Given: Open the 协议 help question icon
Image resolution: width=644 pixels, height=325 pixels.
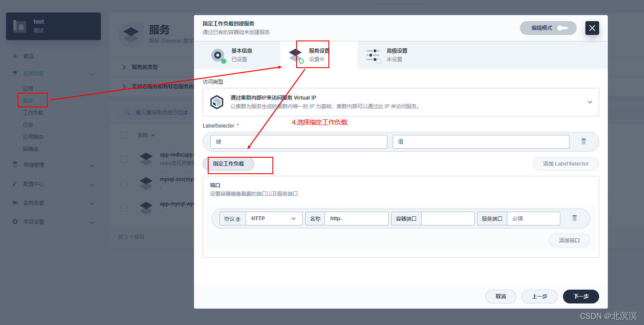Looking at the screenshot, I should [238, 219].
